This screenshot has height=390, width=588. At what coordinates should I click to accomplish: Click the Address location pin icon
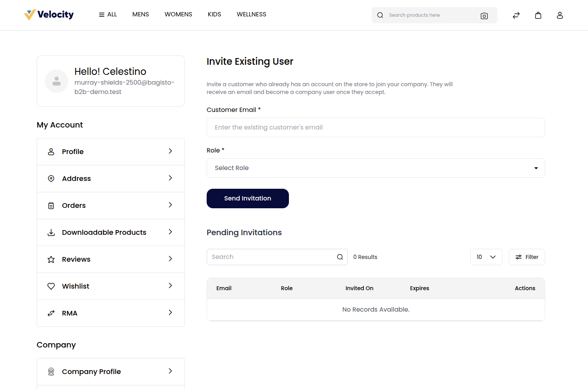click(51, 179)
